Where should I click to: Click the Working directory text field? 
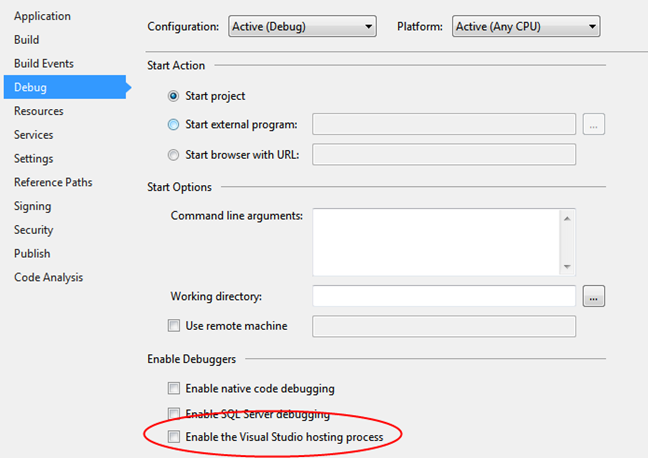pyautogui.click(x=444, y=297)
